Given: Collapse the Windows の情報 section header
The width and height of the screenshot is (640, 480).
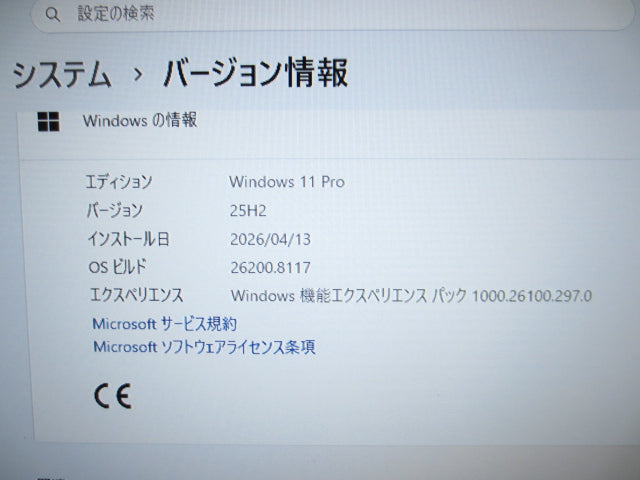Looking at the screenshot, I should click(x=329, y=134).
